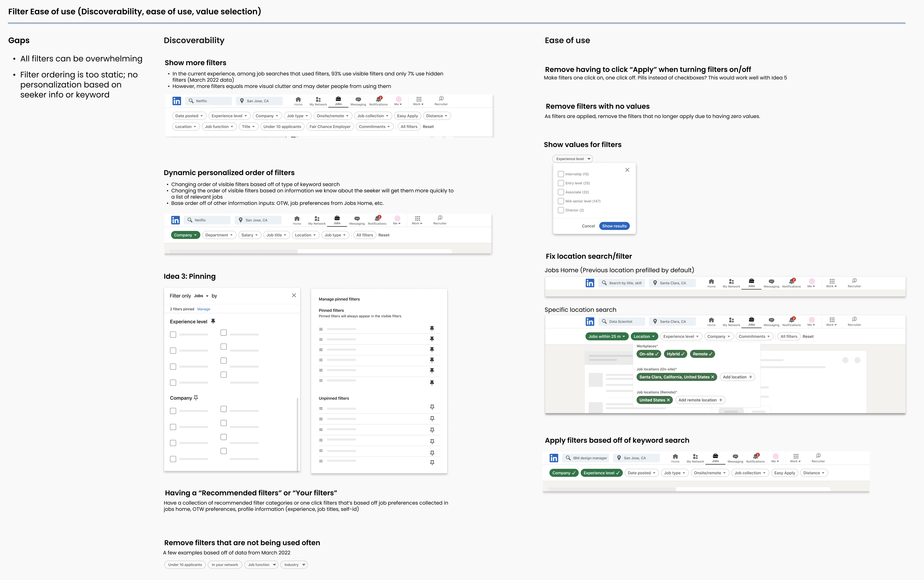The image size is (924, 580).
Task: Unpin the first filter in Pinned filters list
Action: (x=432, y=329)
